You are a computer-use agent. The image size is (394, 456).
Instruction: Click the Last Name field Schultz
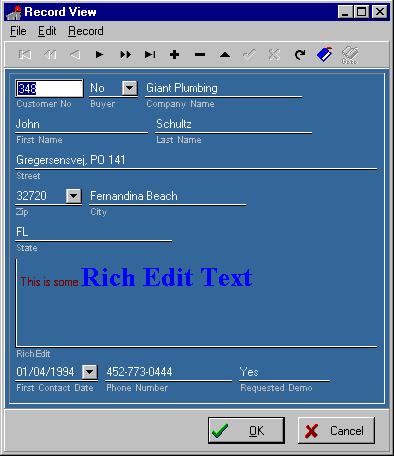[x=233, y=124]
